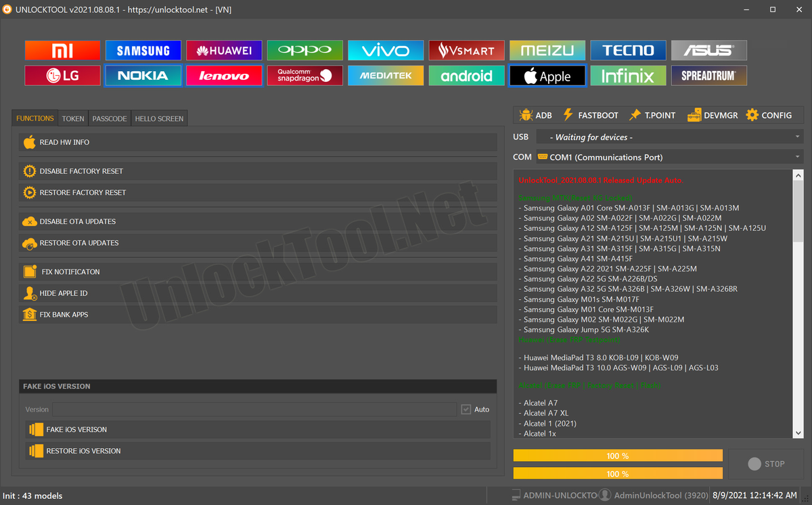Click the STOP button
Viewport: 812px width, 505px height.
[766, 464]
